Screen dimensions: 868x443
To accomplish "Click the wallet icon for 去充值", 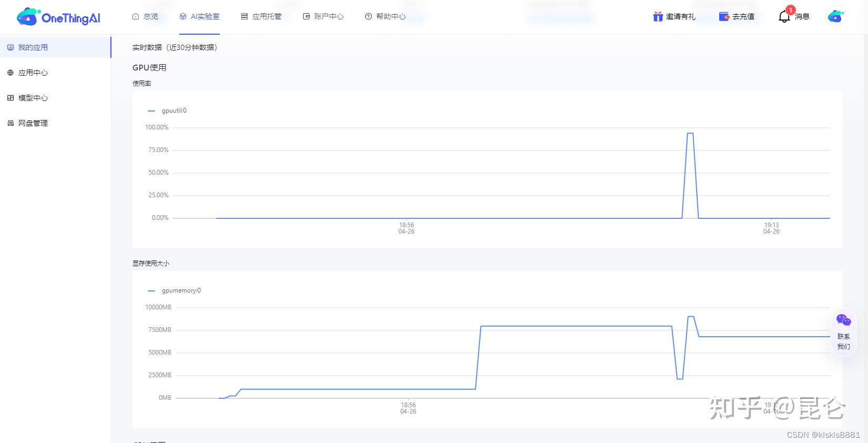I will [724, 17].
